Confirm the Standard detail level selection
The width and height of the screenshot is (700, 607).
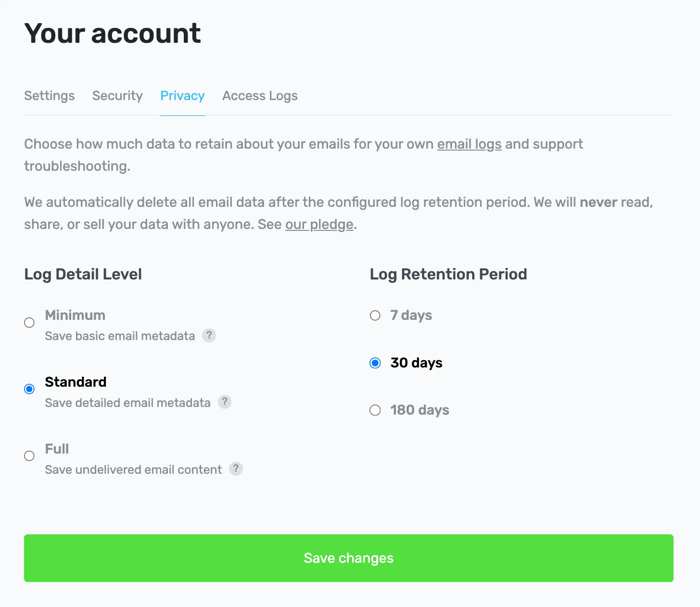tap(29, 389)
